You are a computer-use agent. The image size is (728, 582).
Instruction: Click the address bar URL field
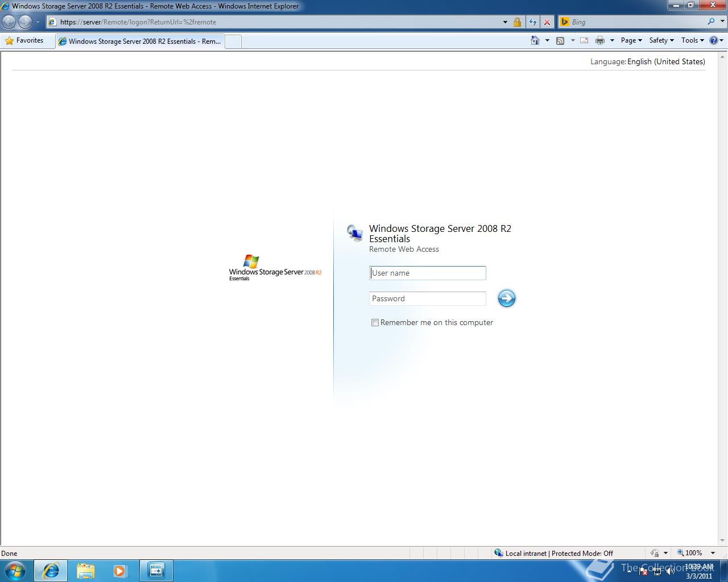pos(273,22)
